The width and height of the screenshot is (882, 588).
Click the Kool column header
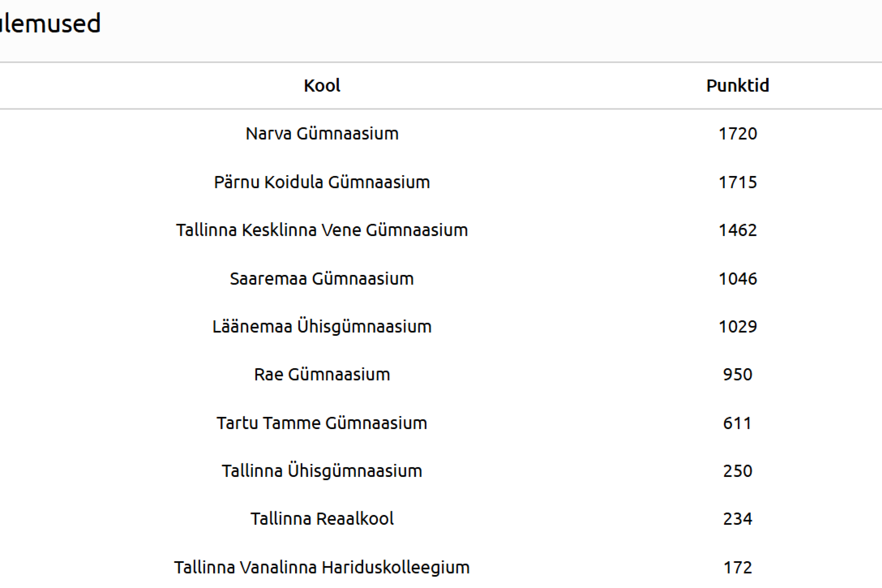pyautogui.click(x=322, y=86)
